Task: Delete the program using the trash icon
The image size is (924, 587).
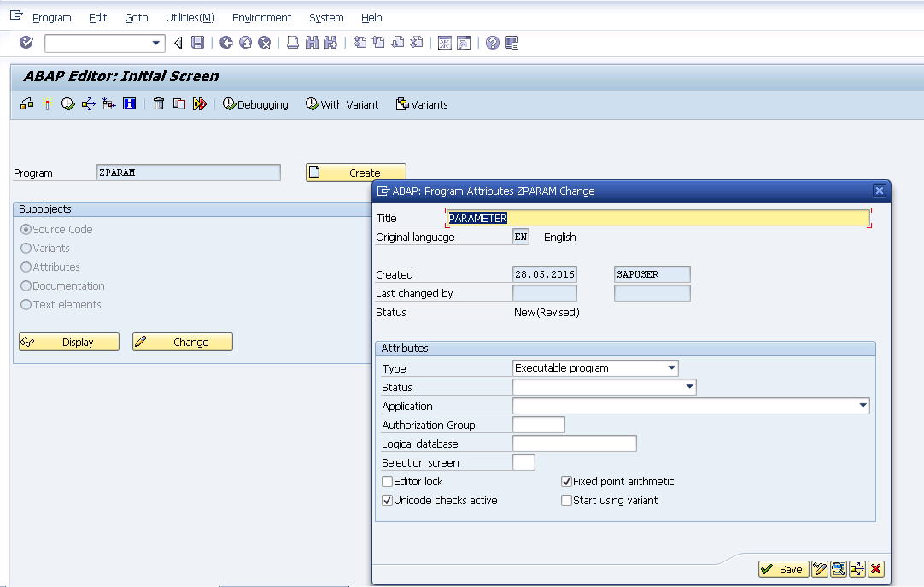Action: tap(159, 103)
